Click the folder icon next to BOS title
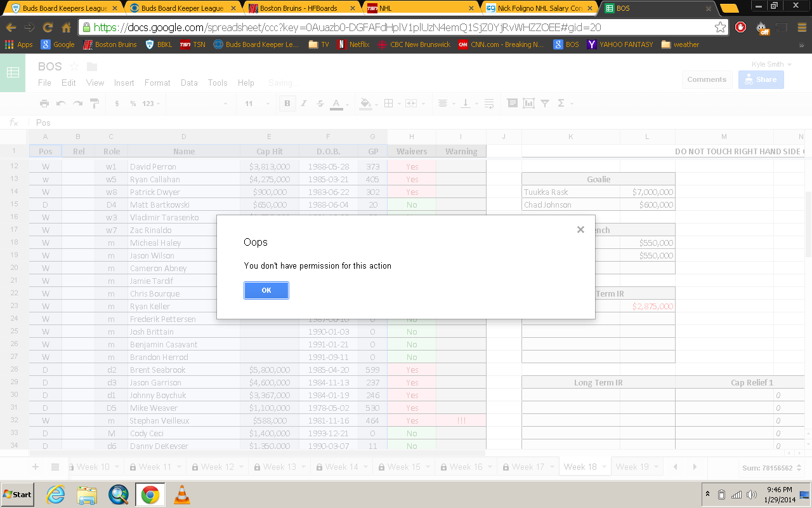812x508 pixels. pos(92,67)
